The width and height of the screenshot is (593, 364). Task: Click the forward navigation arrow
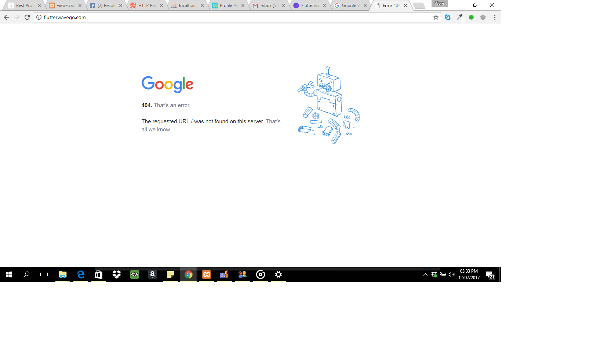[x=17, y=17]
